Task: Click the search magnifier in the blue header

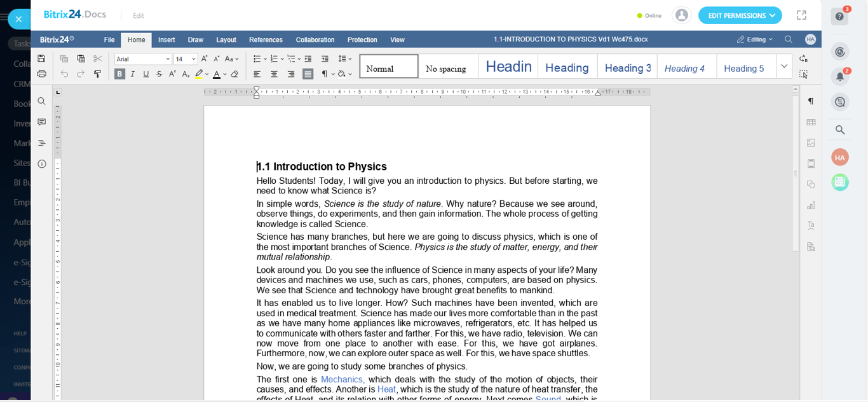Action: [789, 39]
